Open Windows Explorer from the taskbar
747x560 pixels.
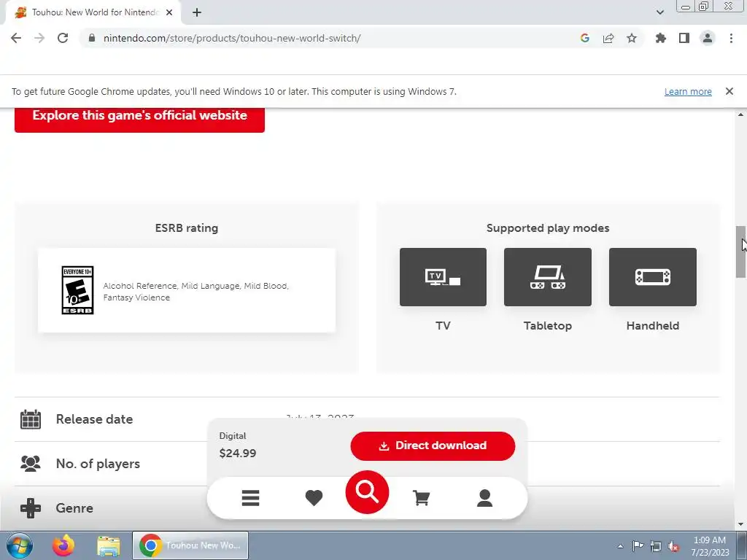[x=109, y=545]
